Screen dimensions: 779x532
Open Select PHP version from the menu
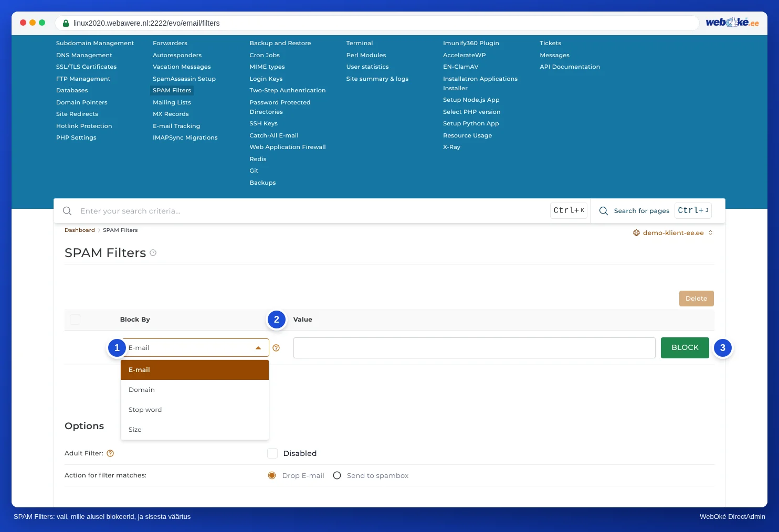point(471,112)
